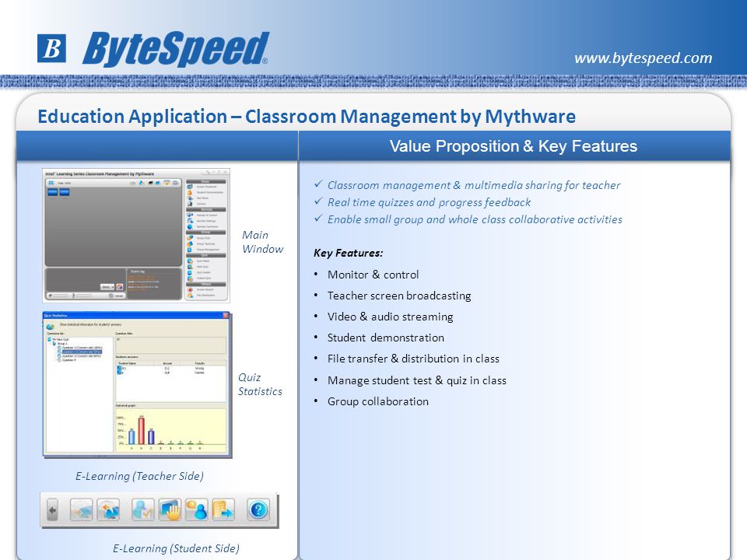Click the person-with-checkmark icon on student toolbar
This screenshot has height=560, width=747.
tap(143, 510)
